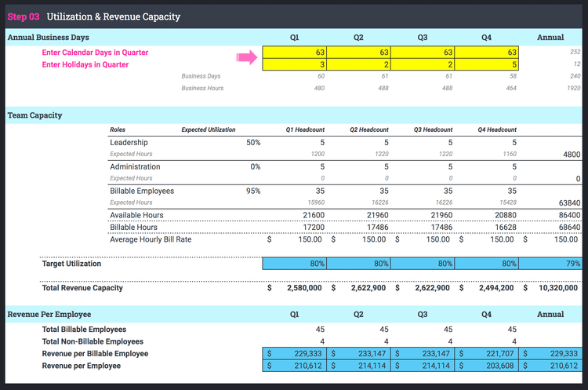The height and width of the screenshot is (390, 588).
Task: Select the Billable Employees 95% utilization cell
Action: click(x=253, y=191)
